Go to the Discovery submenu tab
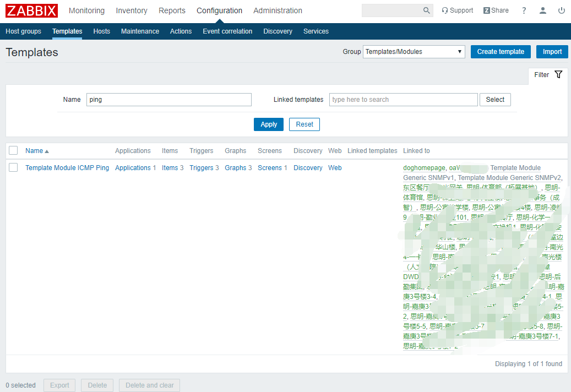571x392 pixels. (278, 31)
